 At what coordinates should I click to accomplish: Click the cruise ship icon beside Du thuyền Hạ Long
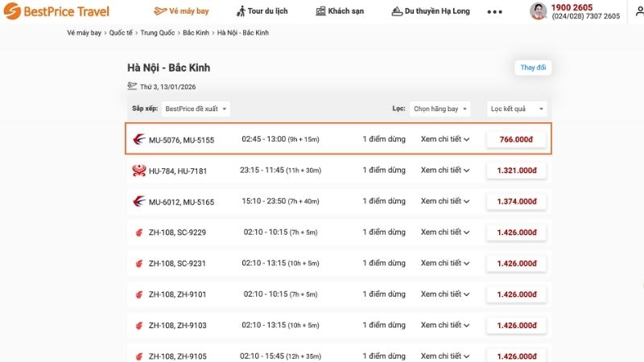click(x=397, y=11)
